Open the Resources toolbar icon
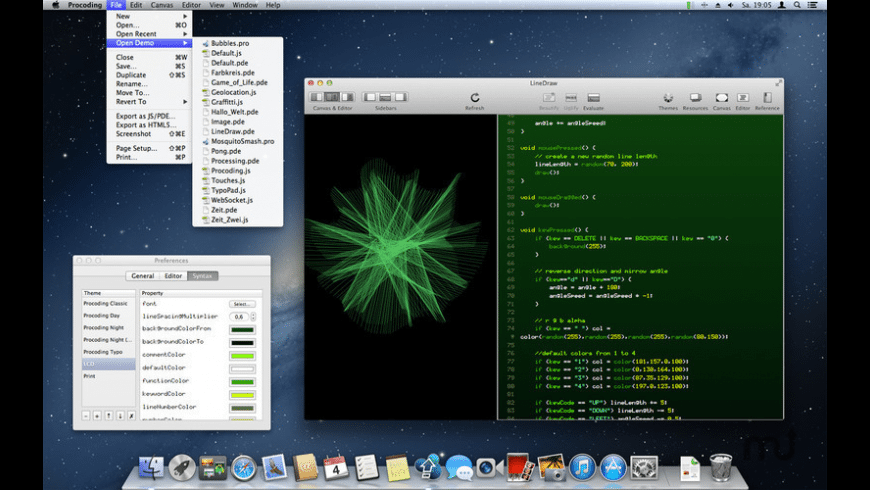This screenshot has width=870, height=490. tap(695, 98)
